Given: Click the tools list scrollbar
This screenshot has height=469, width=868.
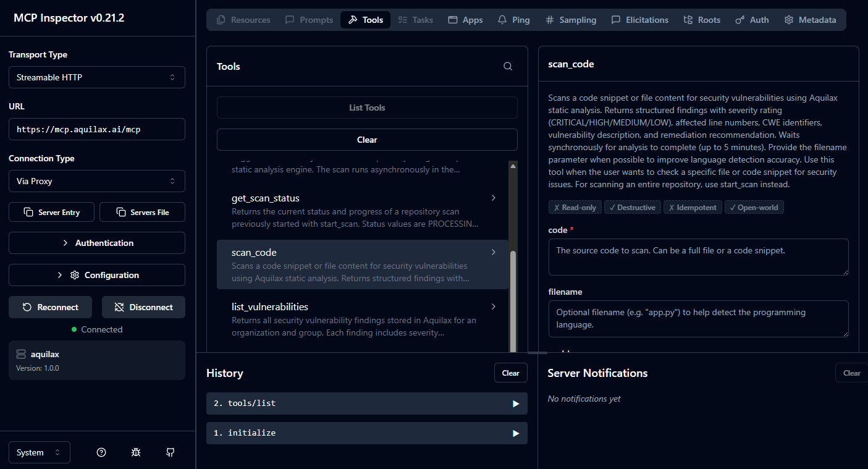Looking at the screenshot, I should coord(513,301).
